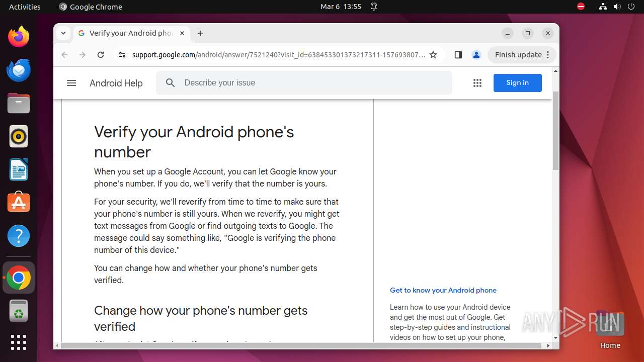
Task: Open Ubuntu Software store icon
Action: 19,203
